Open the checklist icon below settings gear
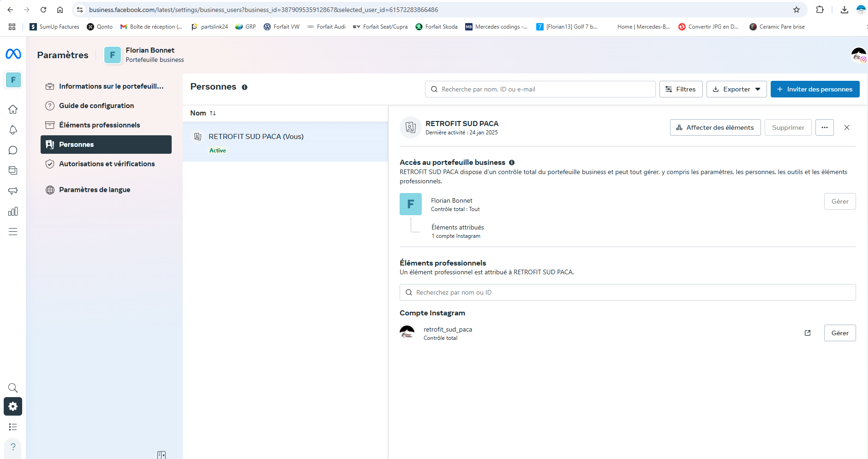Screen dimensions: 868x459 tap(13, 427)
